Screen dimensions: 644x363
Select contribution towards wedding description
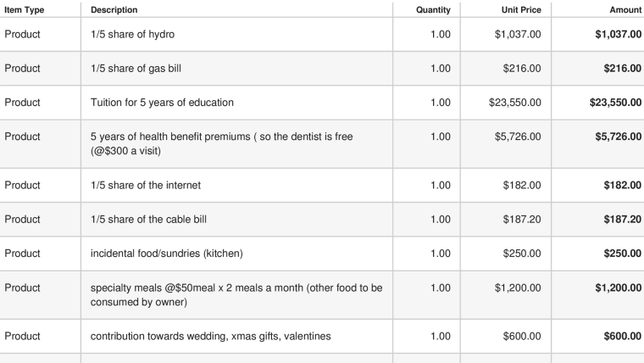coord(211,336)
